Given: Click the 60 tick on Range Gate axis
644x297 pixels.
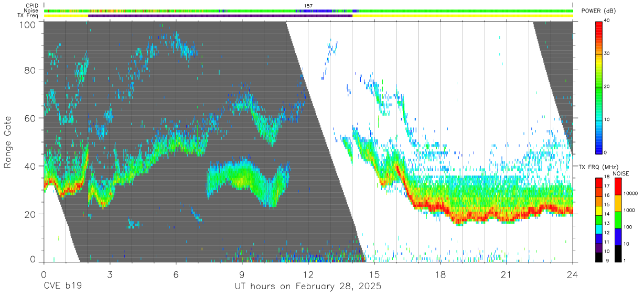Looking at the screenshot, I should pos(30,118).
